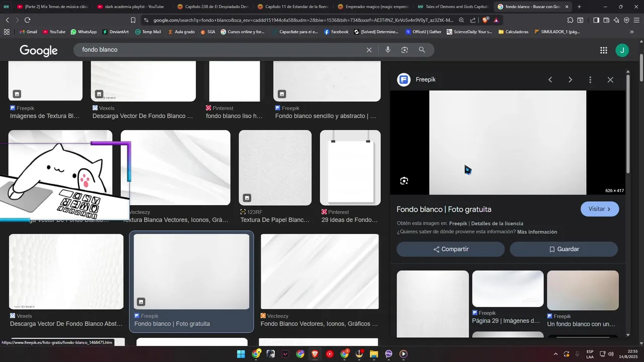Open the Google apps grid
Image resolution: width=644 pixels, height=362 pixels.
click(x=603, y=50)
